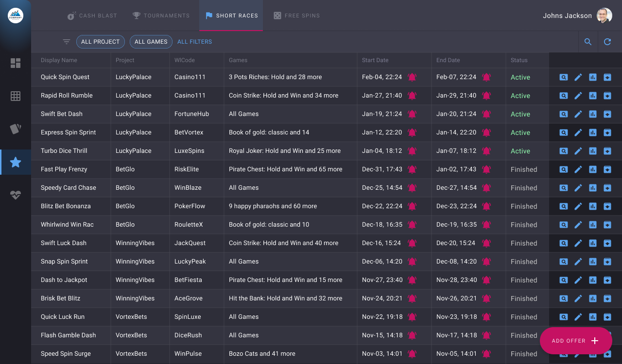Toggle end date bell for Turbo Dice Thrill
This screenshot has height=364, width=622.
point(486,151)
